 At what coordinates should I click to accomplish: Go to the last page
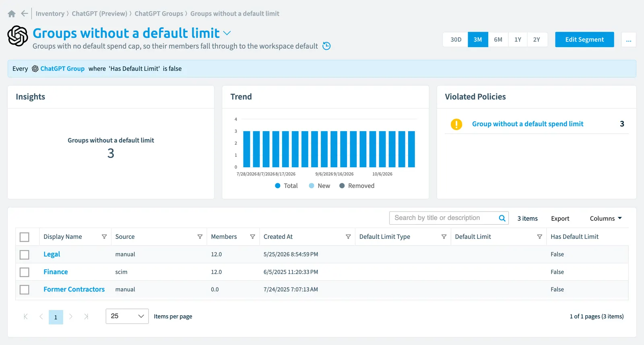point(86,316)
